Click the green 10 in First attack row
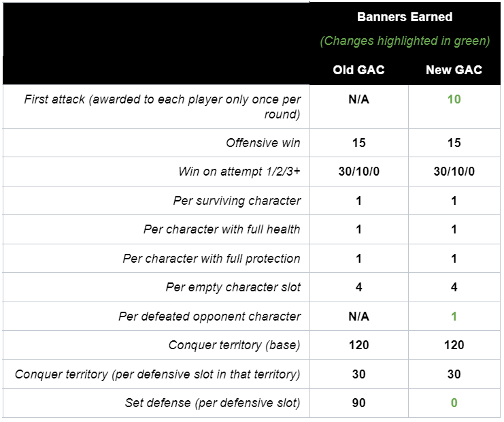This screenshot has height=422, width=504. 454,99
